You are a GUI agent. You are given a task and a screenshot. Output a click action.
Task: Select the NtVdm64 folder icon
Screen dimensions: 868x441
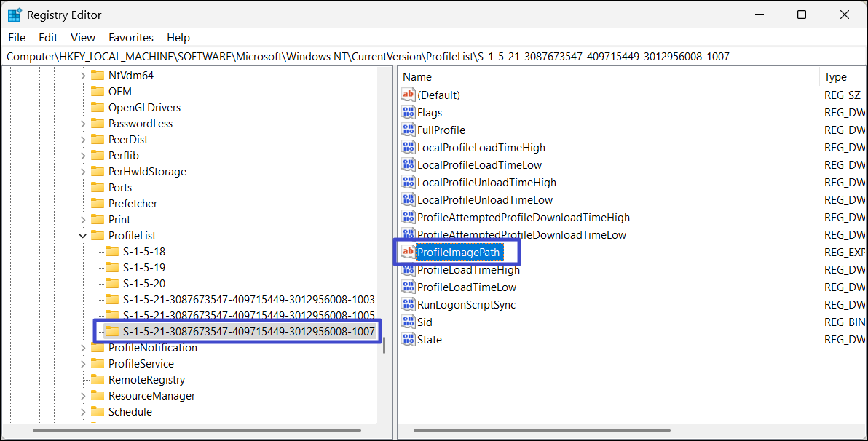98,75
